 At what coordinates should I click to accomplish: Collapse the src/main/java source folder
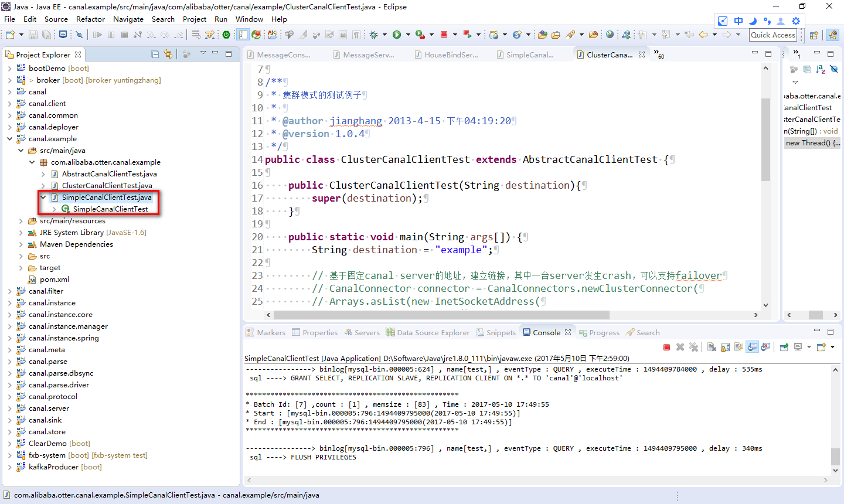21,151
